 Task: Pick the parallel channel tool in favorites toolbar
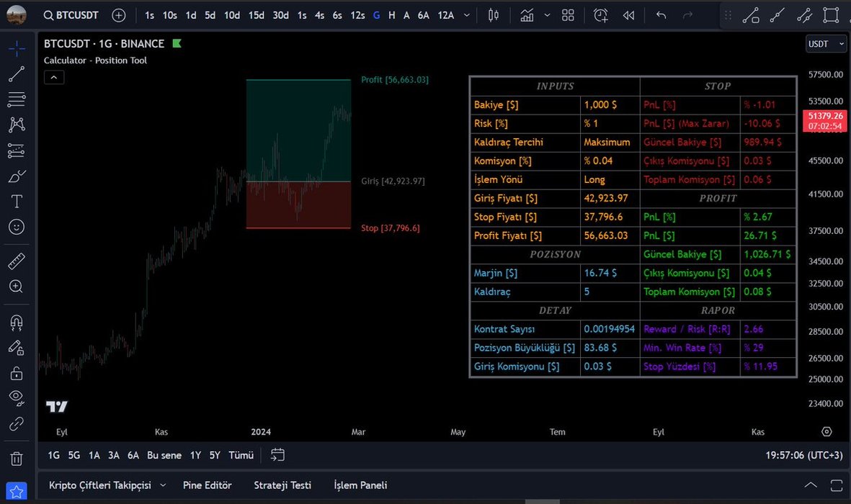click(x=804, y=15)
